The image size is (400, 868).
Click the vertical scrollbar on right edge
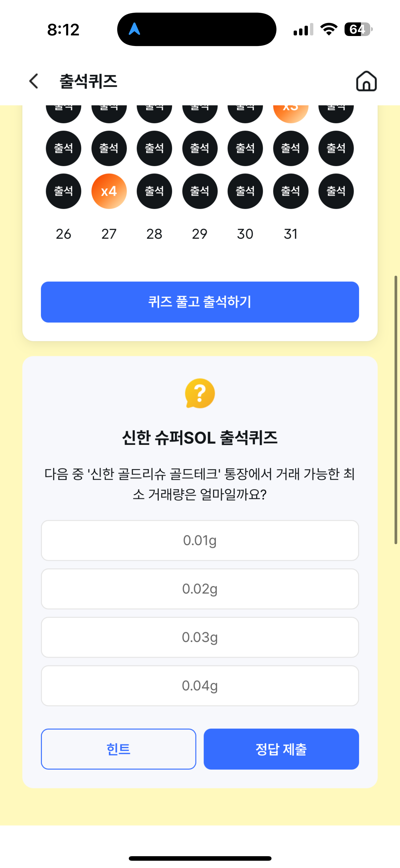click(x=396, y=409)
